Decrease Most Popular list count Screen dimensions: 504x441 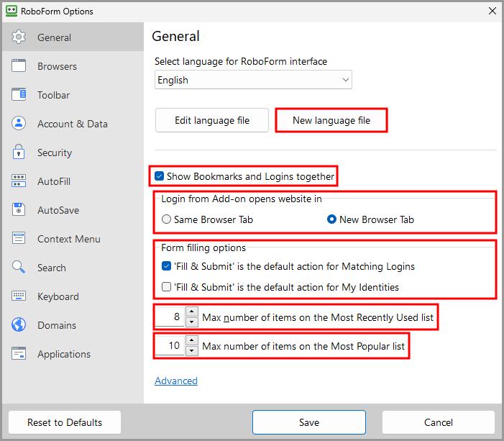pos(192,350)
